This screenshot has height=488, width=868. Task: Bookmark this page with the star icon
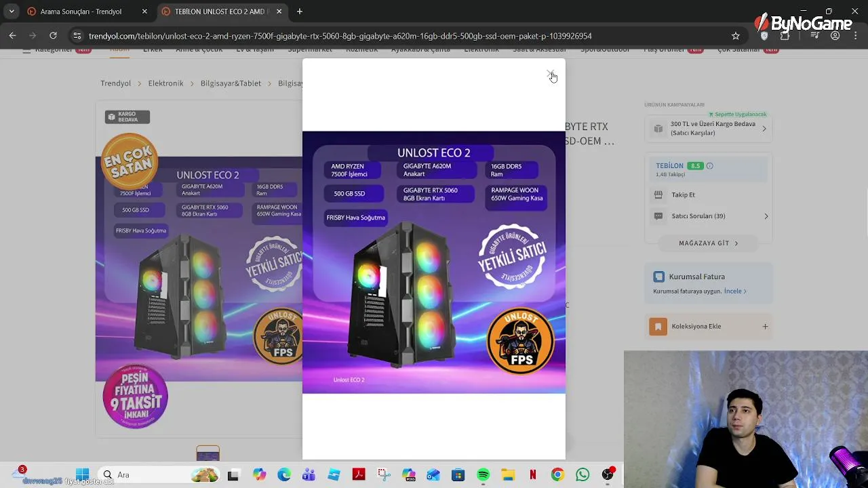[736, 36]
